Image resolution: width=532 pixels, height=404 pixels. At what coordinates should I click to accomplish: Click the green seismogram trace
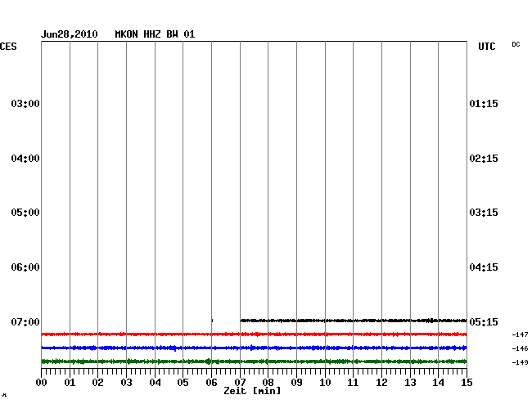point(254,361)
